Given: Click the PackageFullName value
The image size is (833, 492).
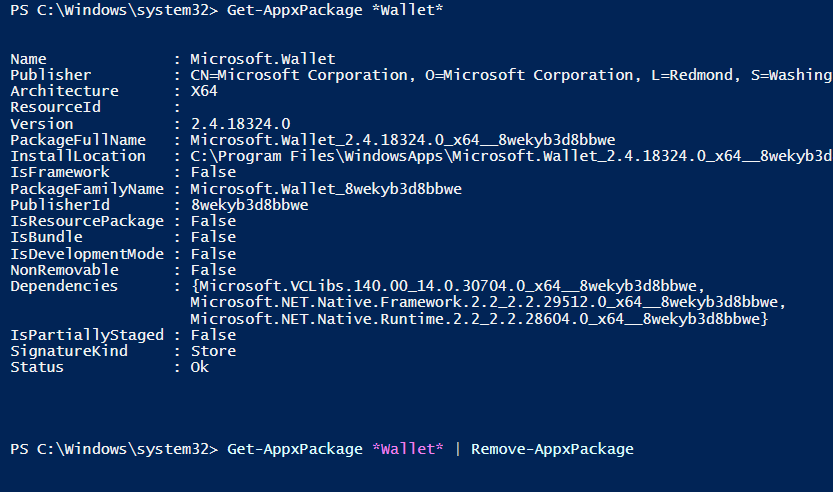Looking at the screenshot, I should pos(402,140).
